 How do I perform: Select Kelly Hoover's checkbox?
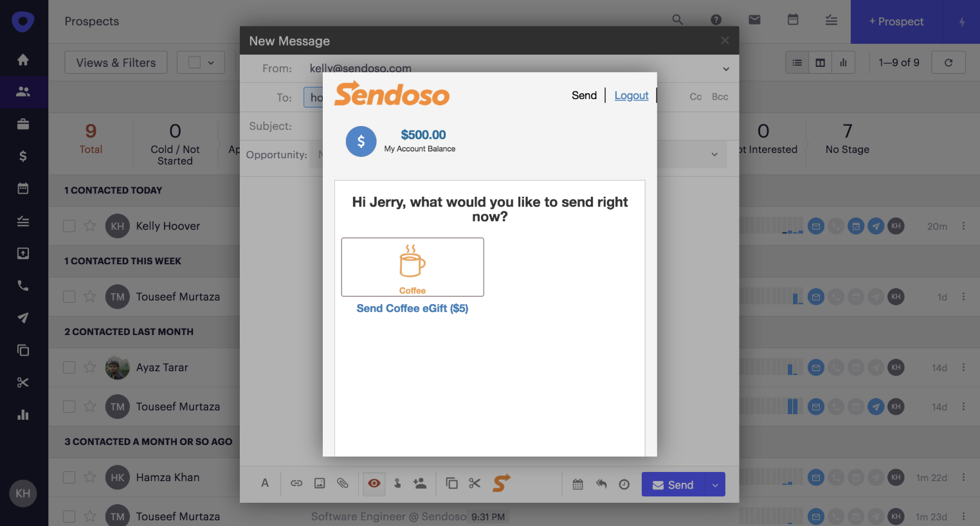69,226
